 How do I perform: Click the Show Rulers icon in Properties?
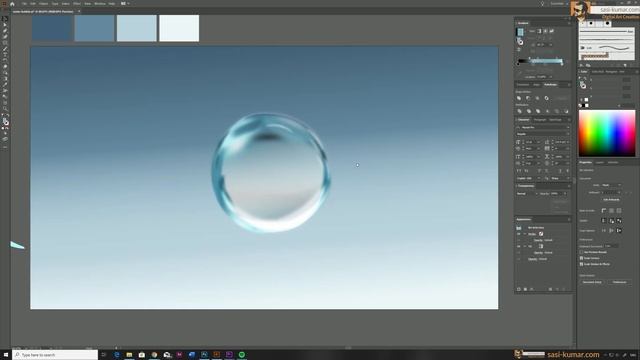pos(604,211)
